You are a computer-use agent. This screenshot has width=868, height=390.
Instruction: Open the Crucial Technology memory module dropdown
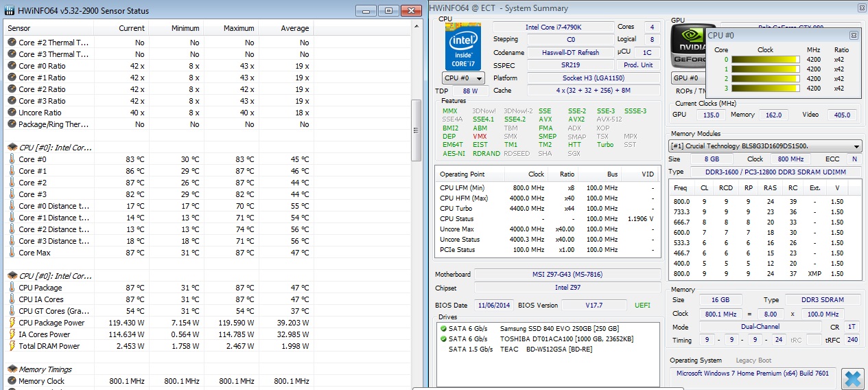click(766, 146)
